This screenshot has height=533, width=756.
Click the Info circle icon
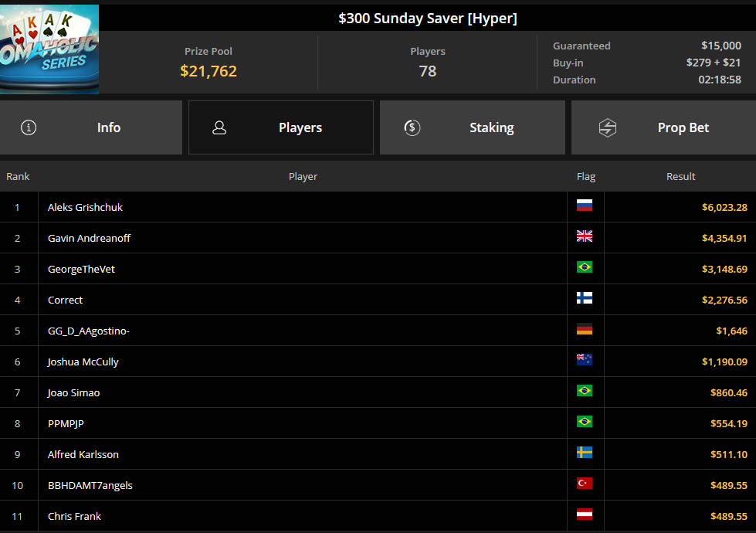(29, 127)
